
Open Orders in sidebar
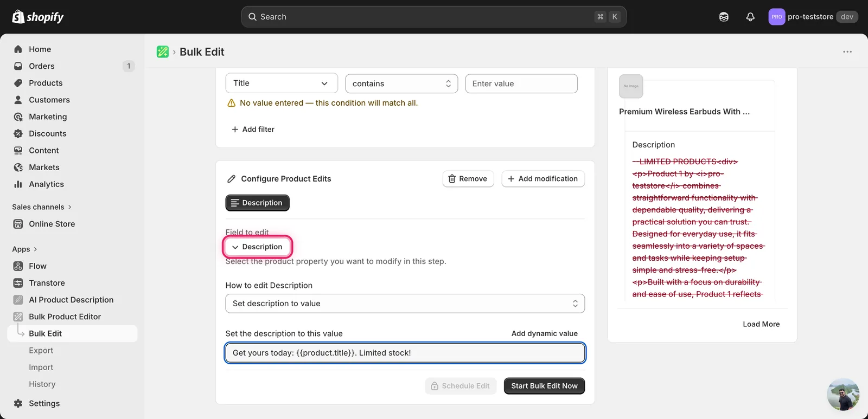pyautogui.click(x=72, y=66)
